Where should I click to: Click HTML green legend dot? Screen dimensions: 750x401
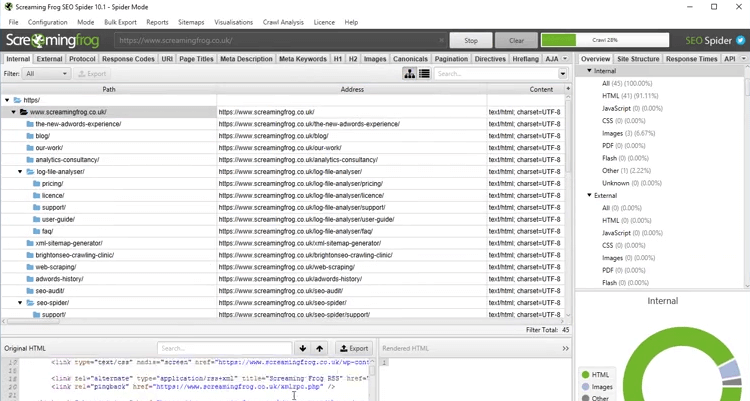point(585,375)
